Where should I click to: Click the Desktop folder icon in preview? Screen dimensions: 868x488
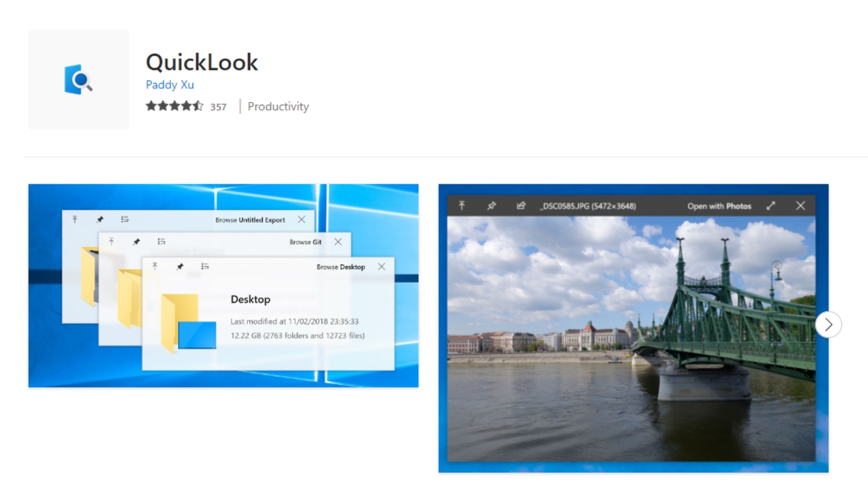[188, 324]
